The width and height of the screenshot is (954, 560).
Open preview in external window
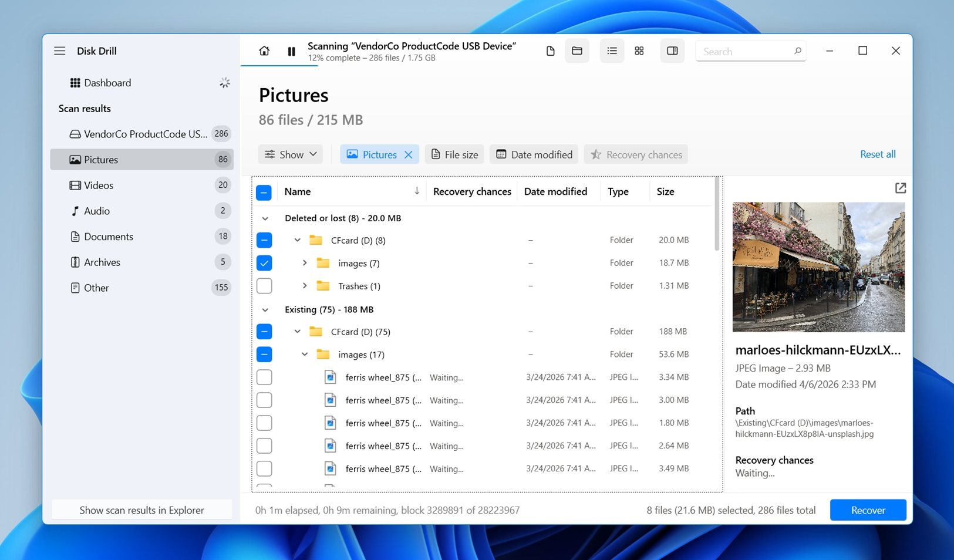(x=901, y=188)
